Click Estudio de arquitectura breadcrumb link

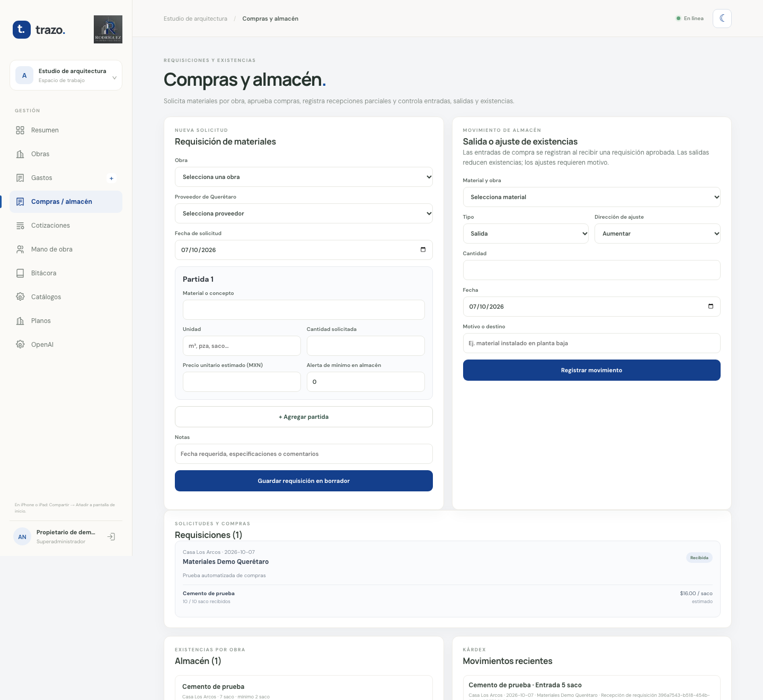click(196, 19)
